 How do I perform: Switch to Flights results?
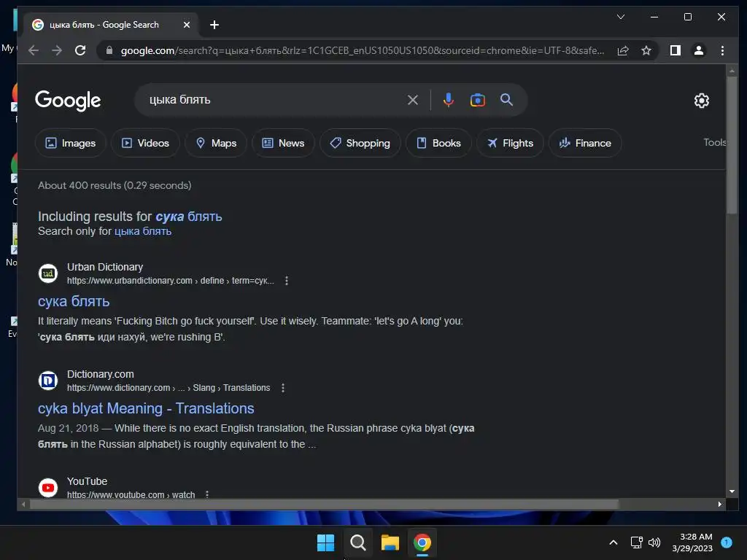(510, 143)
